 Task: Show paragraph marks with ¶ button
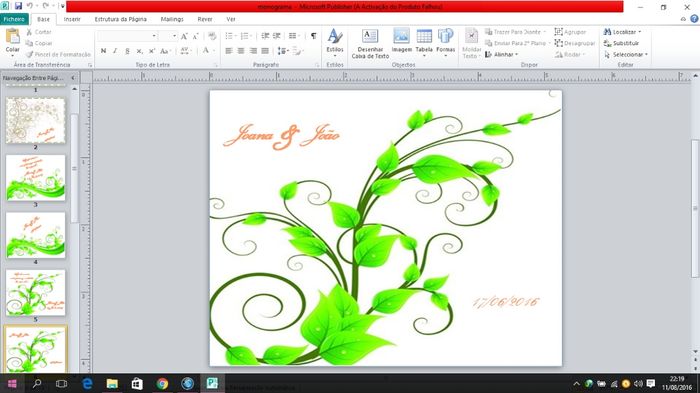314,36
